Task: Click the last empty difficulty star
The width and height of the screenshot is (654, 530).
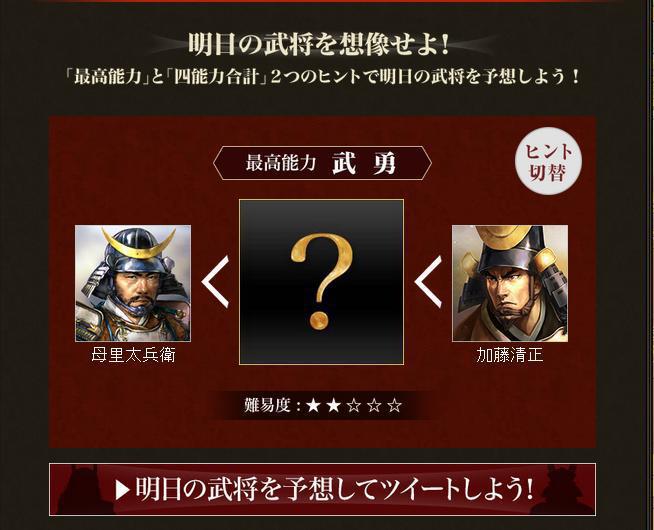Action: 395,405
